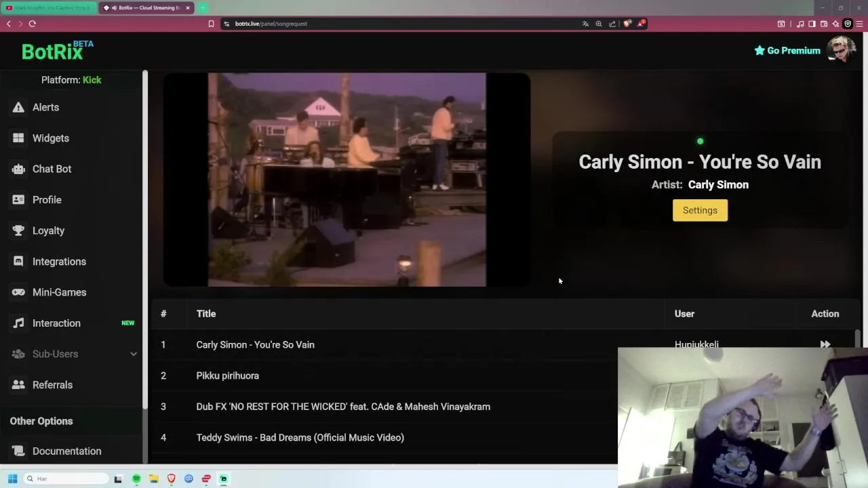Open a new browser tab

203,7
